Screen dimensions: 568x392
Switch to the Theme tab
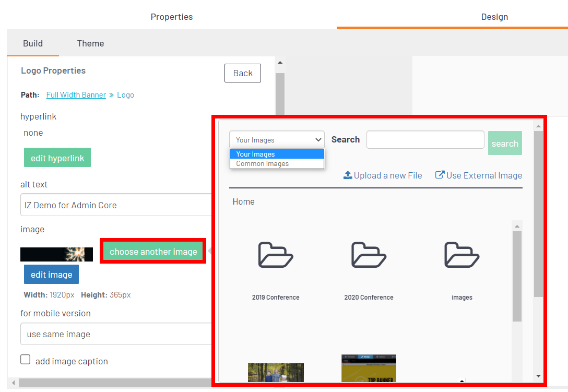90,43
